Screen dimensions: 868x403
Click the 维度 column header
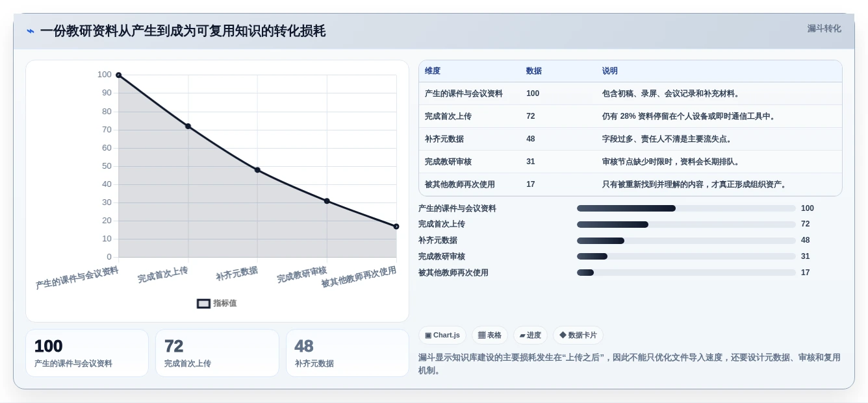tap(433, 71)
